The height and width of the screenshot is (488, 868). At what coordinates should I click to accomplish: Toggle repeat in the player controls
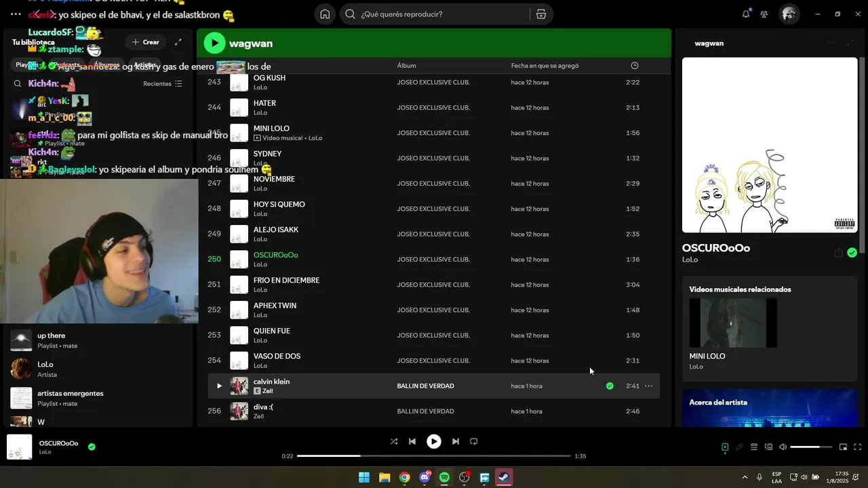pyautogui.click(x=474, y=441)
